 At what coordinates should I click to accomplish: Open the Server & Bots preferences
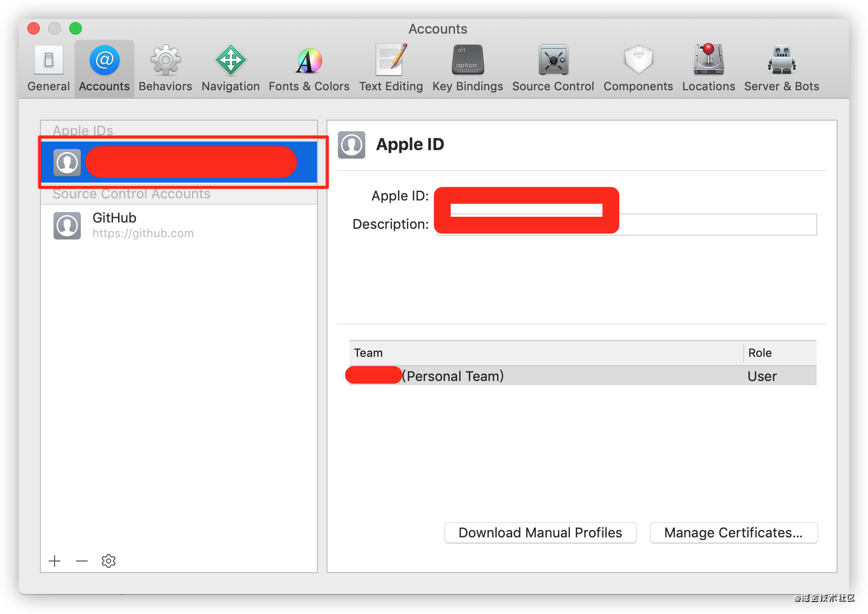click(781, 69)
